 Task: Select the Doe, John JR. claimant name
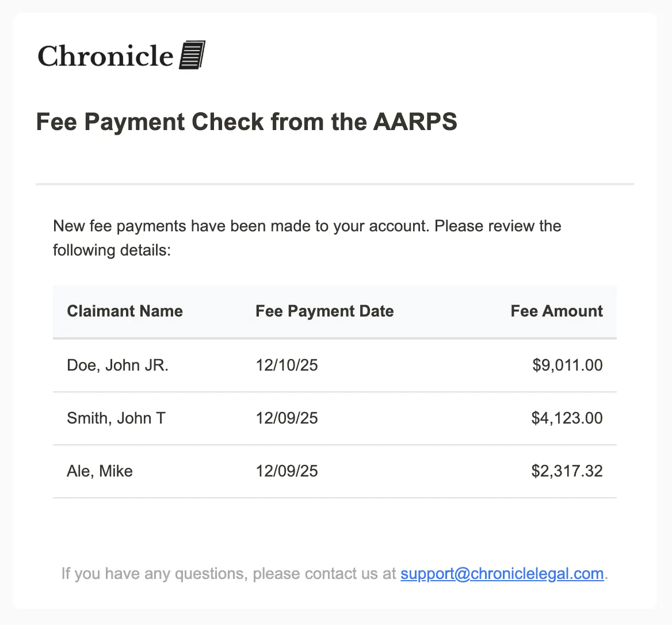[x=117, y=365]
